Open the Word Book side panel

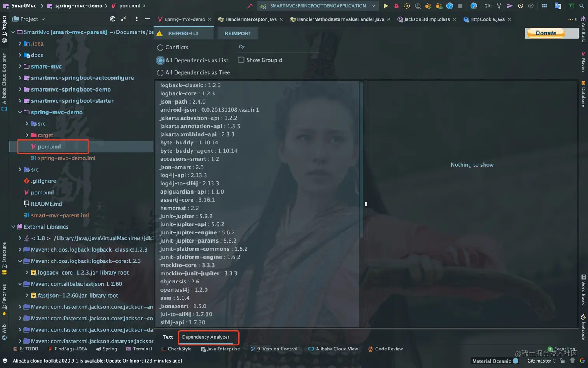pyautogui.click(x=583, y=289)
